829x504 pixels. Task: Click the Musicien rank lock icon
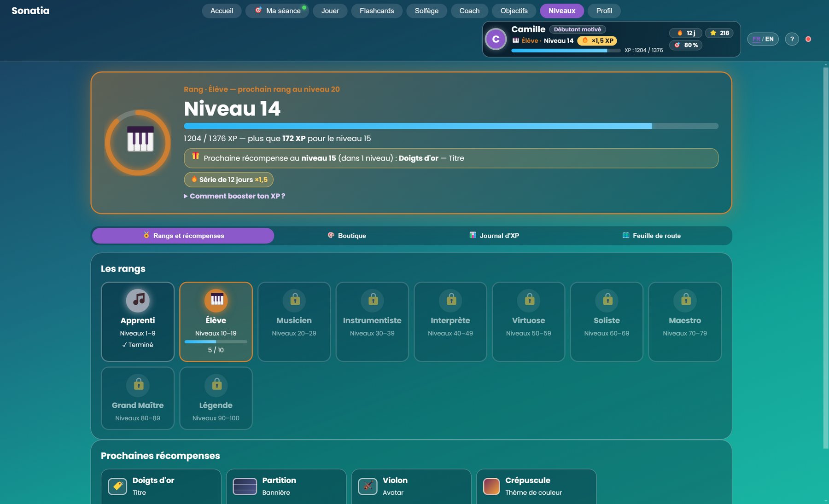(x=294, y=300)
